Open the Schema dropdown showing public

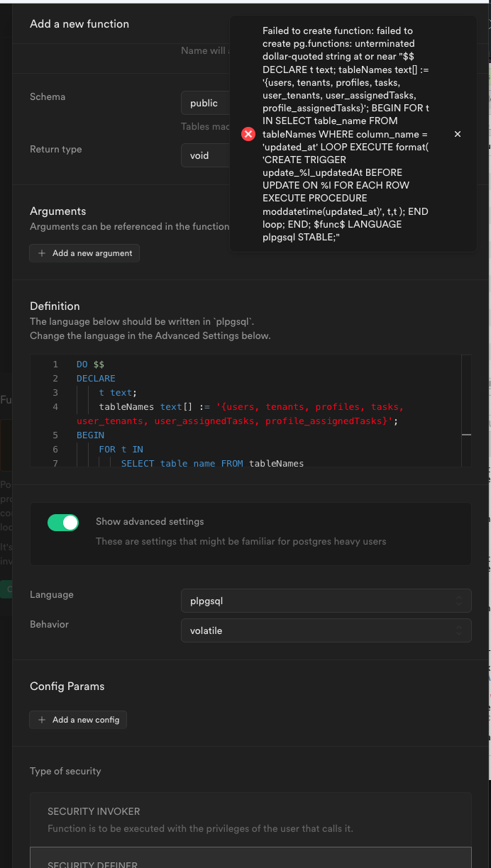point(205,103)
